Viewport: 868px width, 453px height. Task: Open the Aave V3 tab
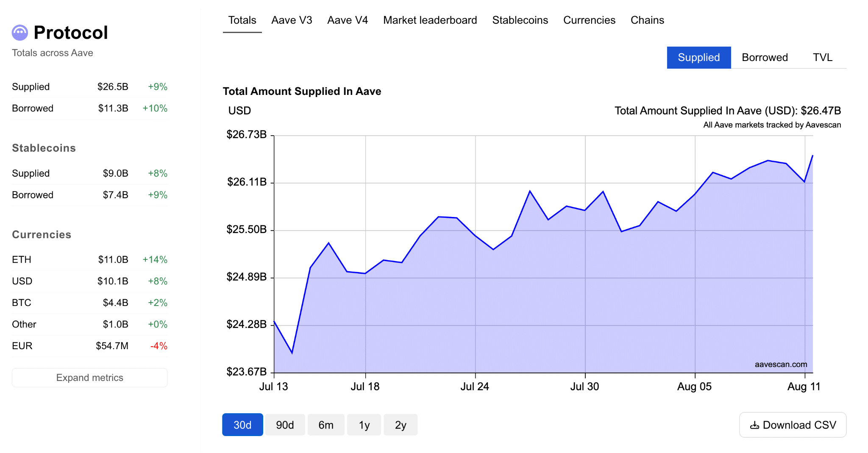click(292, 20)
